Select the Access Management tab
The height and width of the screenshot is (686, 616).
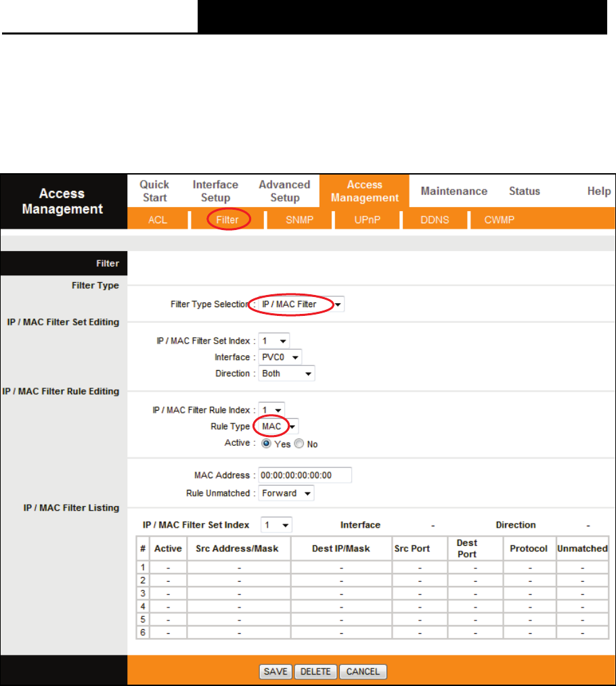[x=365, y=191]
